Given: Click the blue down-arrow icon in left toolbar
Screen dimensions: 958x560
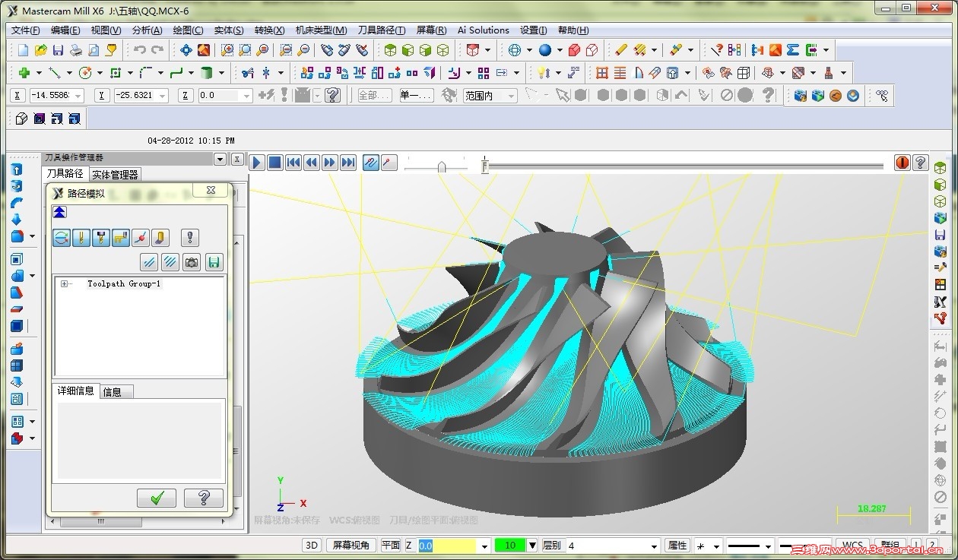Looking at the screenshot, I should tap(17, 220).
